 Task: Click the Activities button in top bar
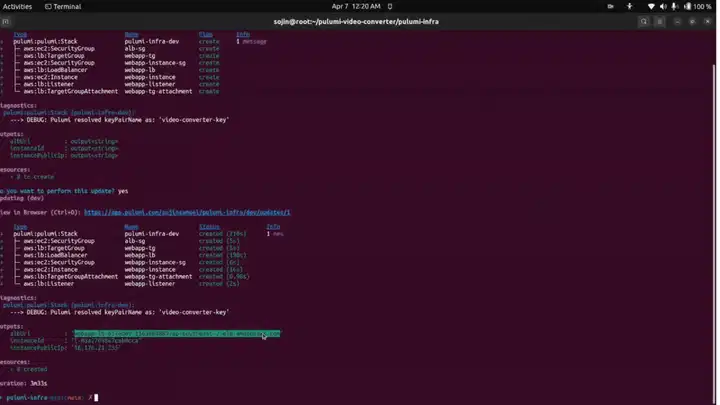point(17,6)
